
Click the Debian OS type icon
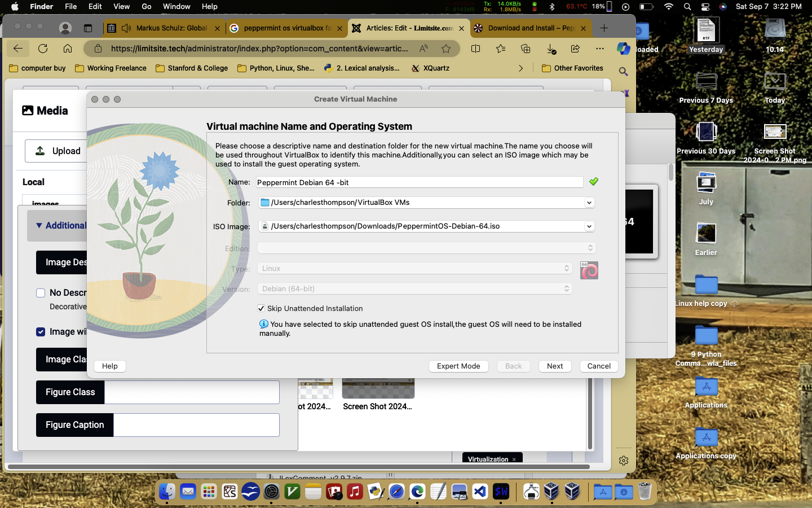589,270
